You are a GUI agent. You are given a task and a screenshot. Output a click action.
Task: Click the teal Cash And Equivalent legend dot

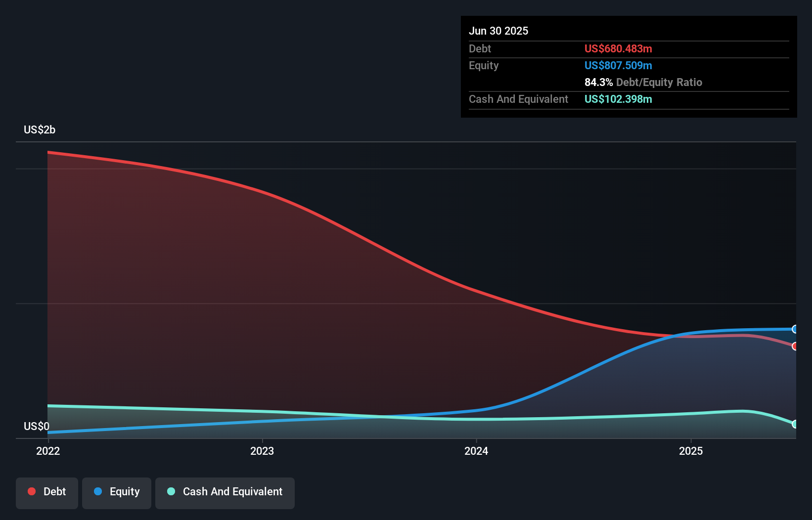pos(170,491)
